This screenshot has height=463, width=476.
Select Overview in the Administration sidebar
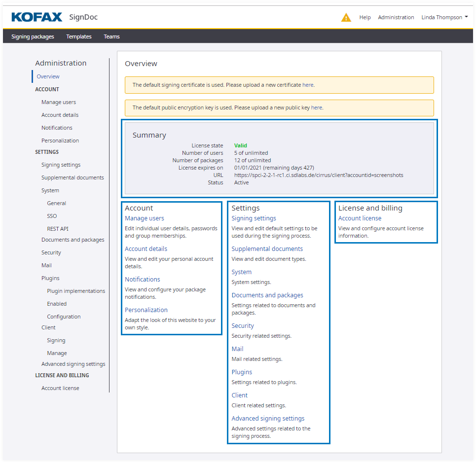click(48, 76)
